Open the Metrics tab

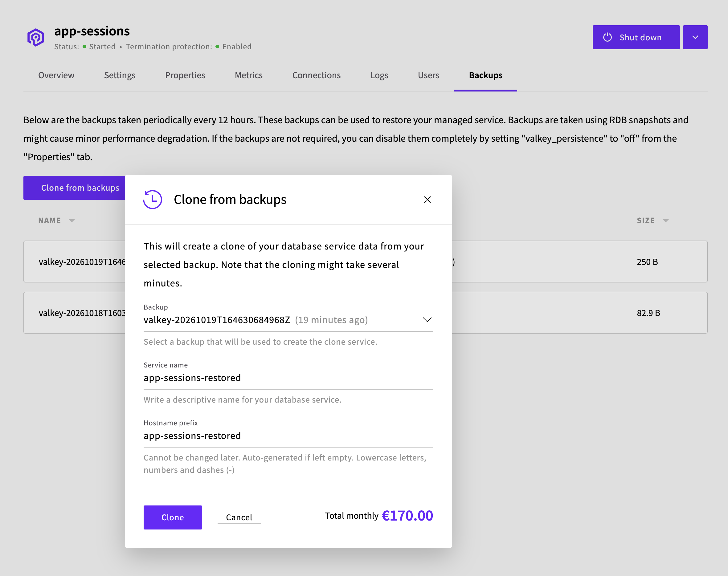[x=249, y=75]
